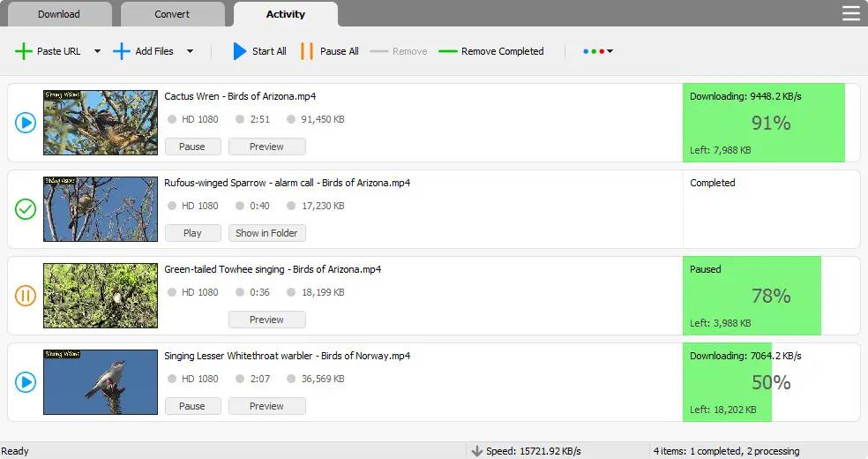Image resolution: width=868 pixels, height=459 pixels.
Task: Click the 78% paused progress bar
Action: click(x=752, y=296)
